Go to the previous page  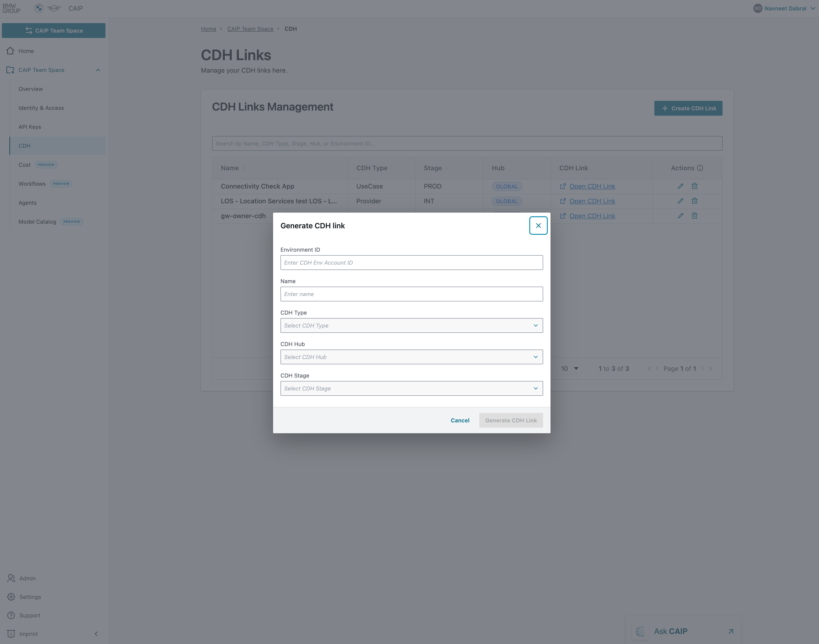[x=657, y=368]
